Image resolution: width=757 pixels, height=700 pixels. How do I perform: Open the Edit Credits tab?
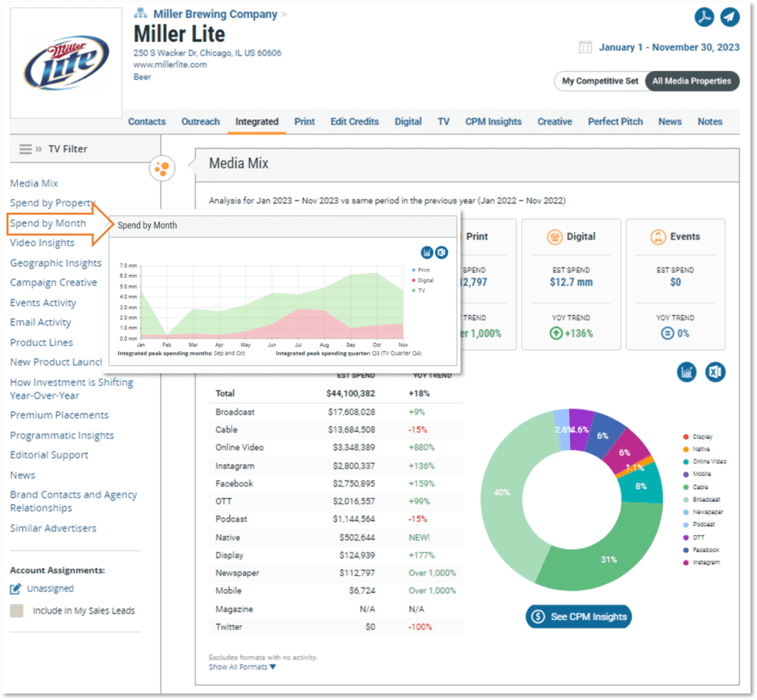pos(354,122)
